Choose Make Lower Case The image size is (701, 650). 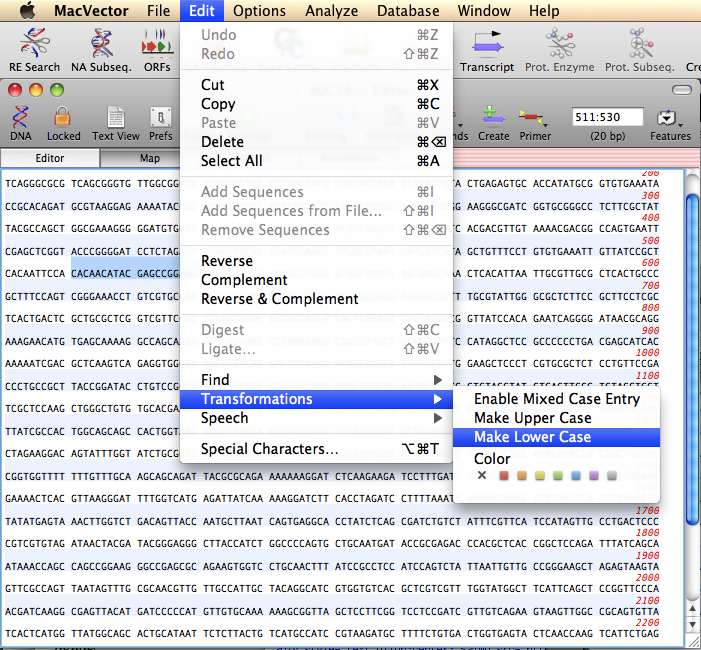pyautogui.click(x=532, y=437)
